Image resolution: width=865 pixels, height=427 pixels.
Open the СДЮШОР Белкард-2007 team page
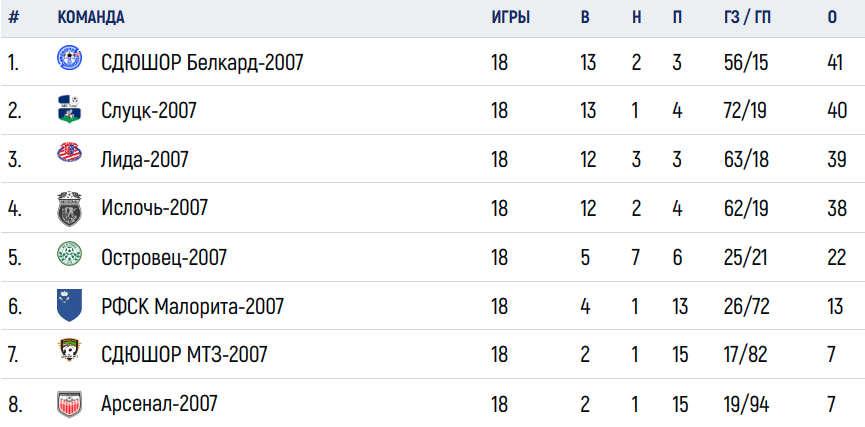[x=202, y=62]
